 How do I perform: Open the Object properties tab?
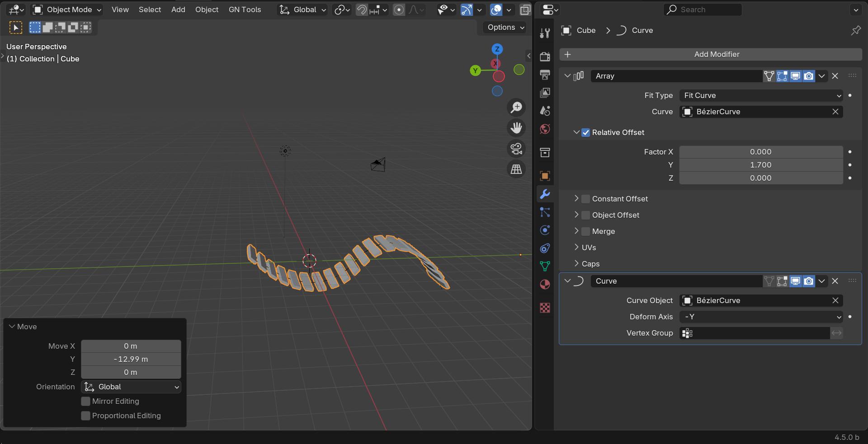tap(545, 176)
